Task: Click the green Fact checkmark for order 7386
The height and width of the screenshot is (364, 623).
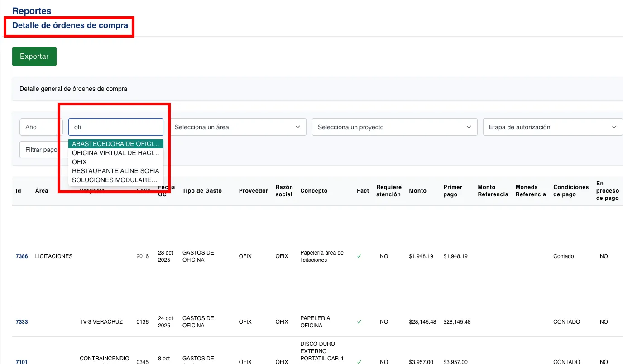Action: click(359, 256)
